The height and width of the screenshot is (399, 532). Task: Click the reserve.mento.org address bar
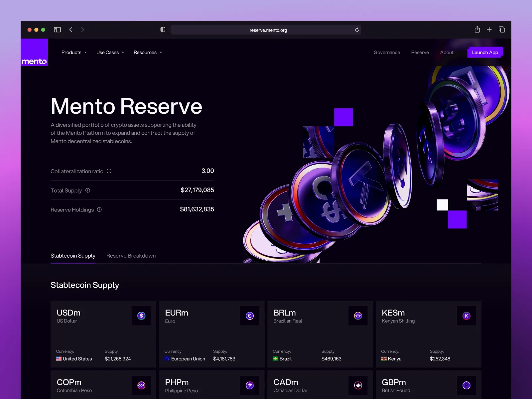(266, 30)
